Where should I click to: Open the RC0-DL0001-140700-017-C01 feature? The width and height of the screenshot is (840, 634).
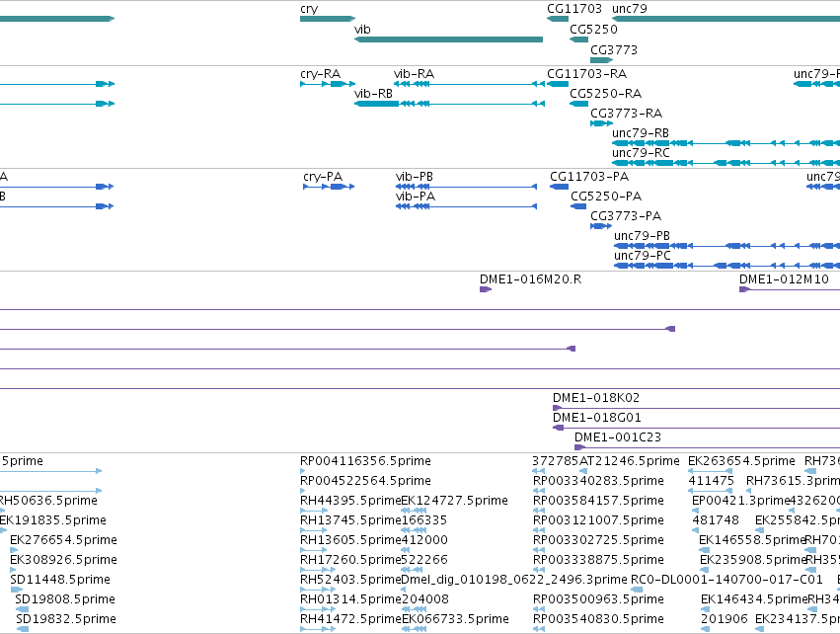coord(726,580)
